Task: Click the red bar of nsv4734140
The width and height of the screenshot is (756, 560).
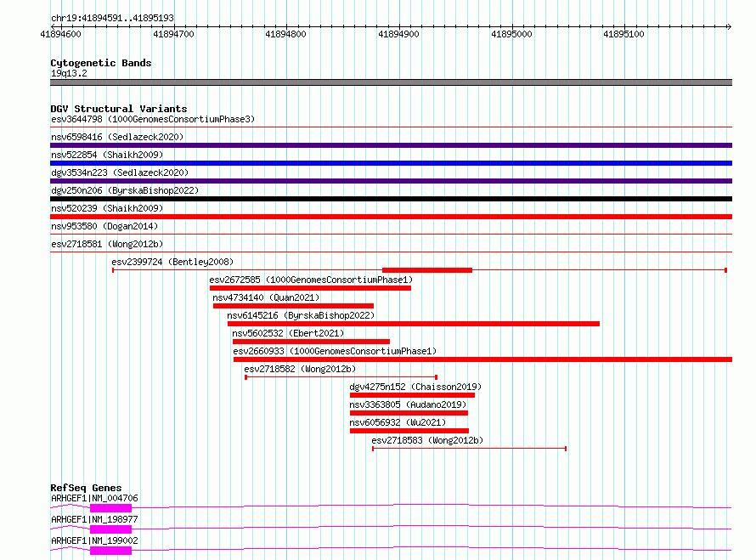Action: (294, 306)
